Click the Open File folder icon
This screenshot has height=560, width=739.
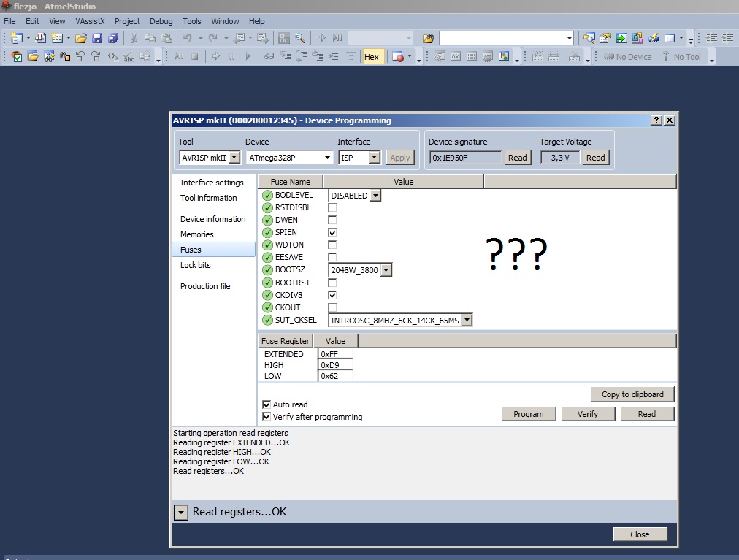click(x=81, y=38)
